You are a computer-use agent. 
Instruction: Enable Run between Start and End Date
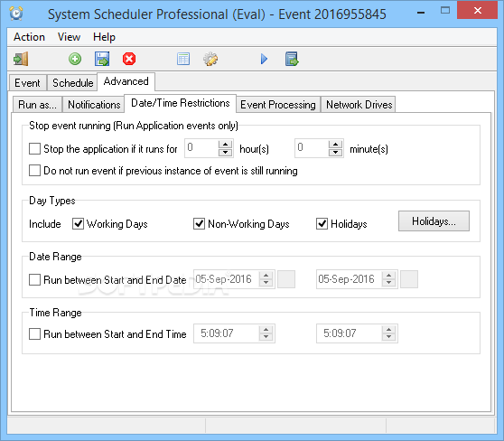(x=34, y=279)
